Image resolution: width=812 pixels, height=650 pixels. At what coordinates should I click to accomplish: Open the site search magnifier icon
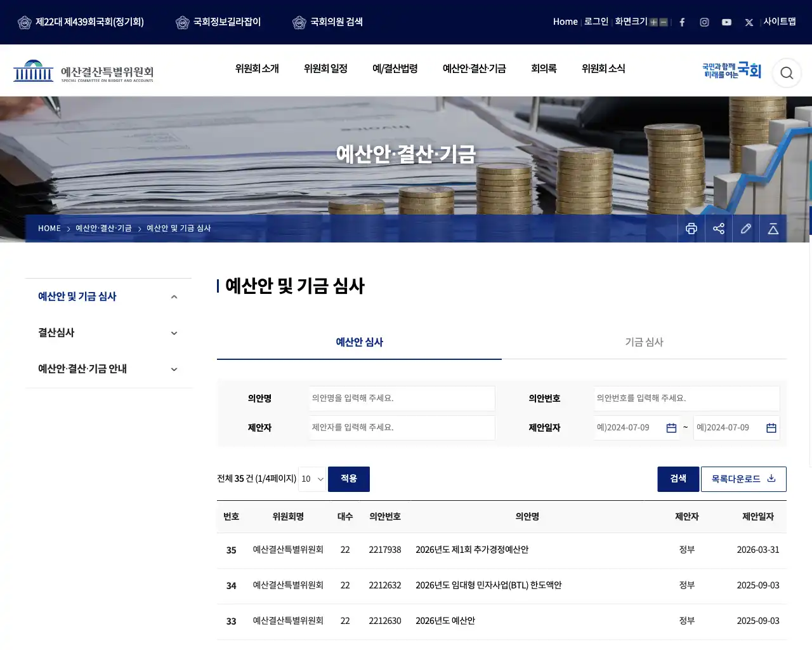pos(787,73)
